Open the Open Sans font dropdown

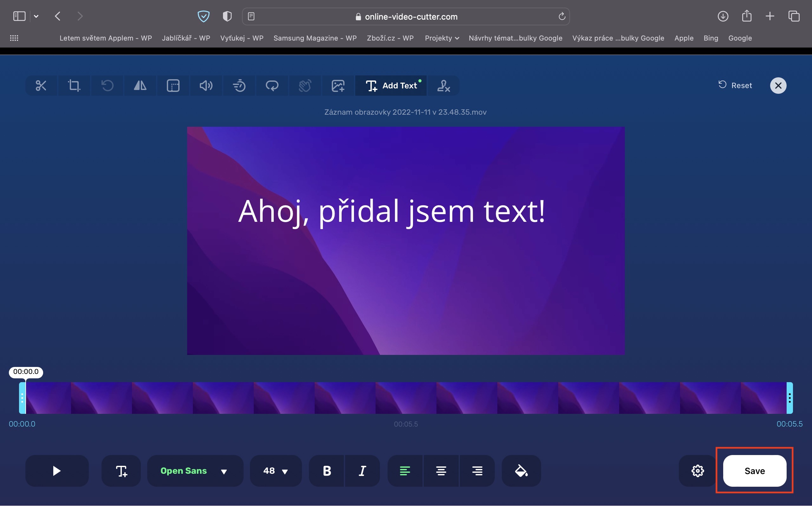195,471
